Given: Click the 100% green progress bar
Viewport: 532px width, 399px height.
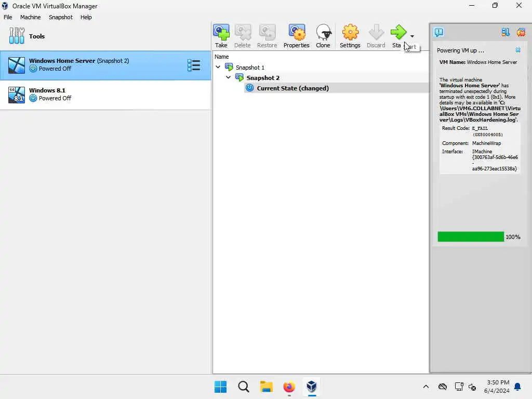Looking at the screenshot, I should [x=471, y=236].
